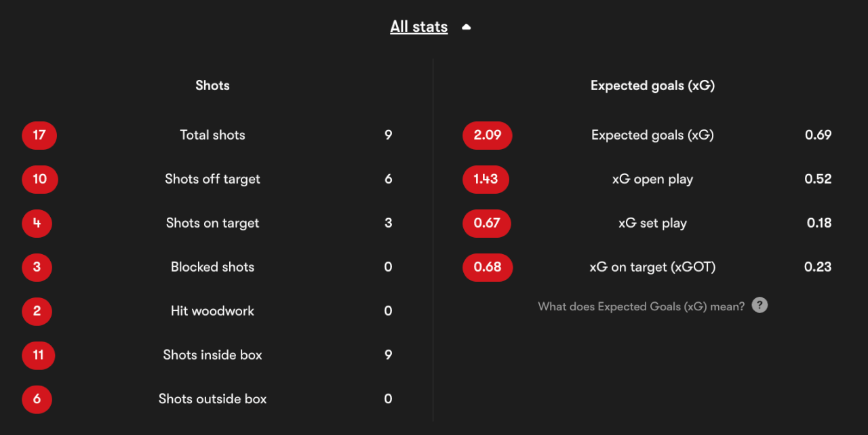Select the red 2.09 expected goals badge

tap(488, 135)
